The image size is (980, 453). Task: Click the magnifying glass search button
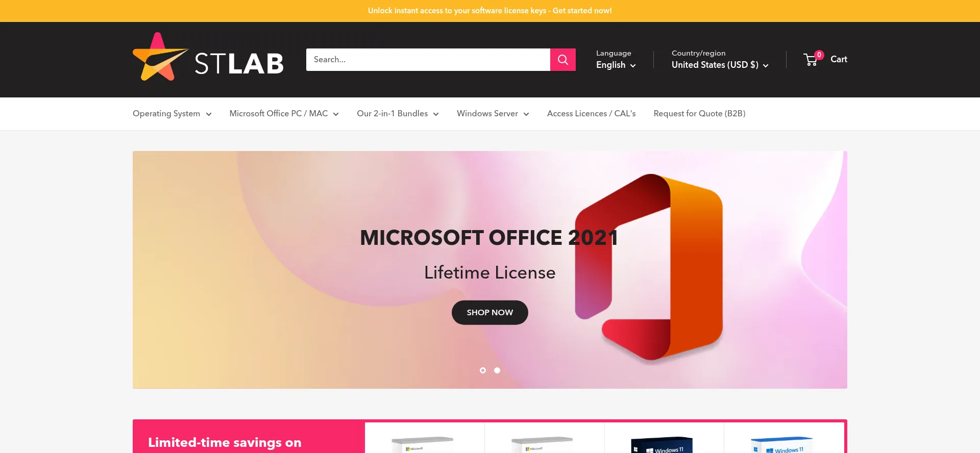tap(562, 60)
